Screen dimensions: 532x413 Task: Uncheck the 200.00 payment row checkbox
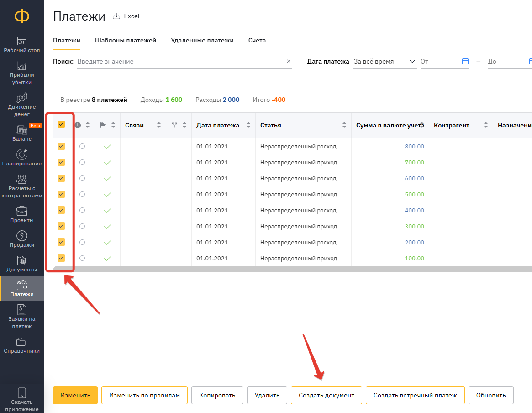(x=61, y=242)
